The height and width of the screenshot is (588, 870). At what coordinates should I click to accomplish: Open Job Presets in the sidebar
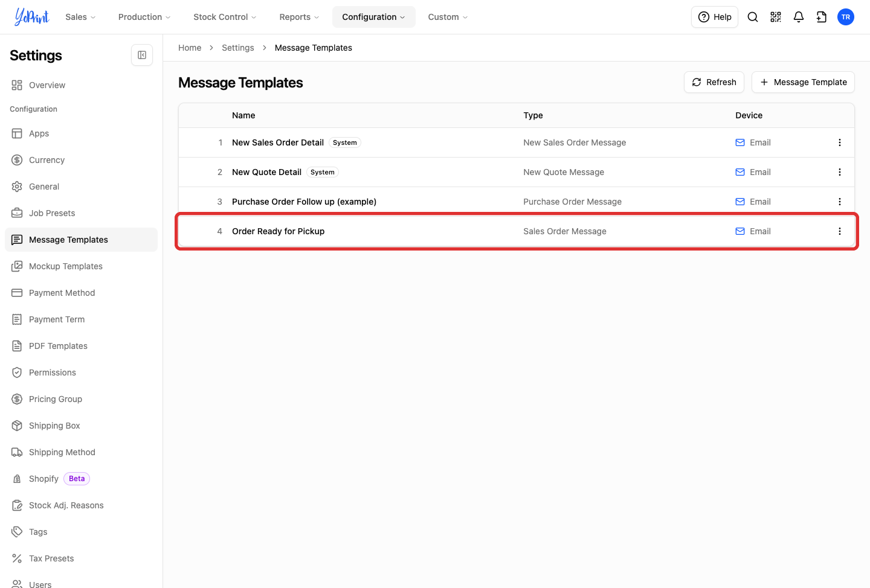point(81,213)
